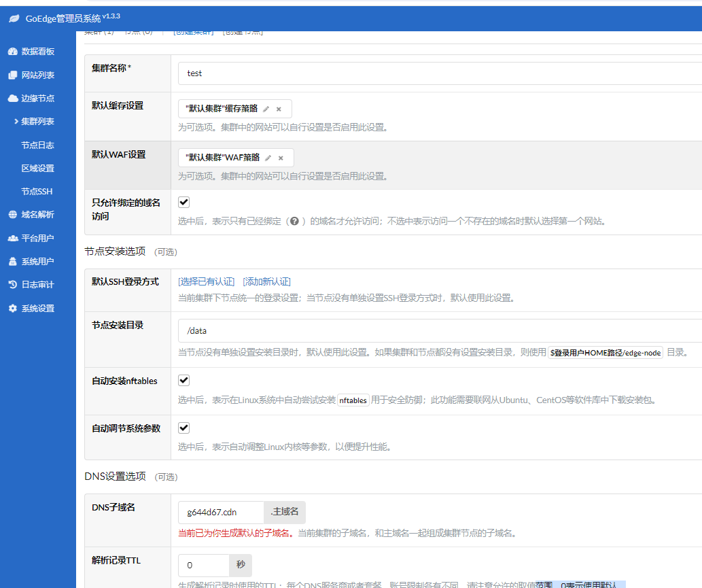
Task: Click the GoEdge leaf logo icon
Action: tap(14, 19)
